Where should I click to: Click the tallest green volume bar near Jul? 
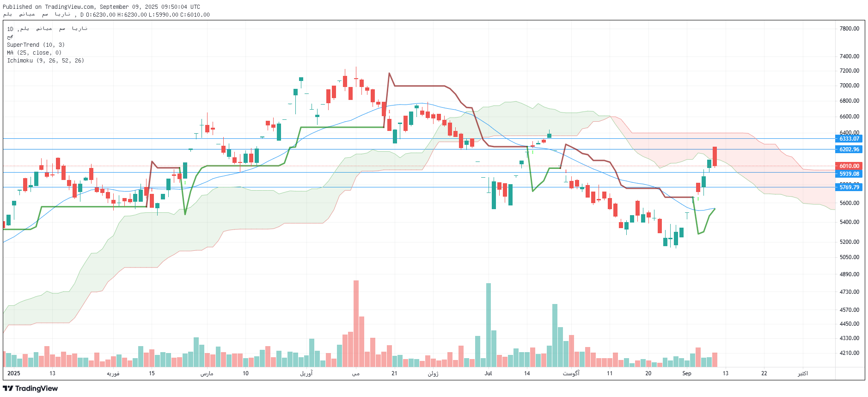click(489, 324)
